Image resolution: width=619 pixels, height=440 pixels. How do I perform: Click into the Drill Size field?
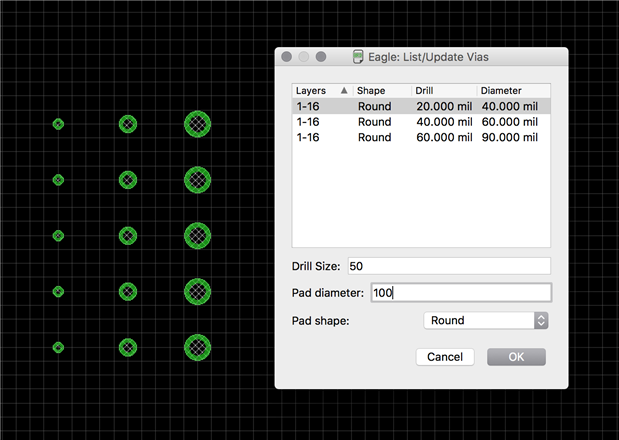point(447,266)
